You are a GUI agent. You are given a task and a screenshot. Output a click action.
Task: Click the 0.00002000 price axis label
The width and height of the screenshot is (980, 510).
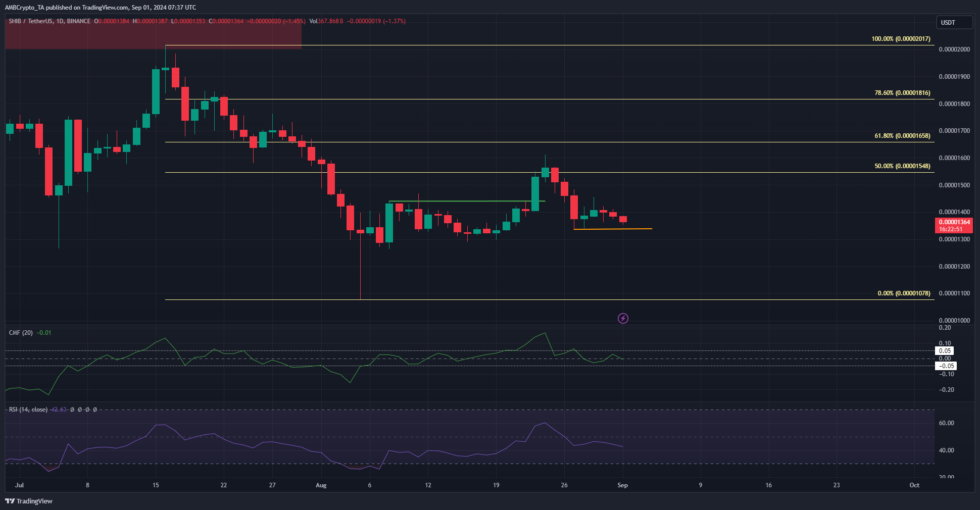pos(954,49)
